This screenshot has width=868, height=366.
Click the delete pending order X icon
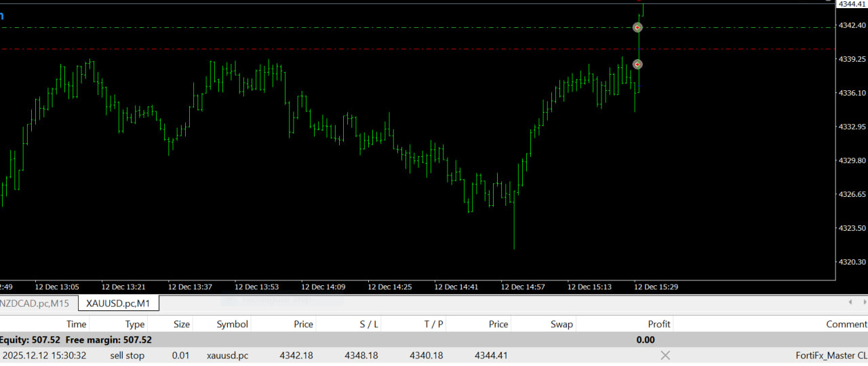tap(665, 355)
